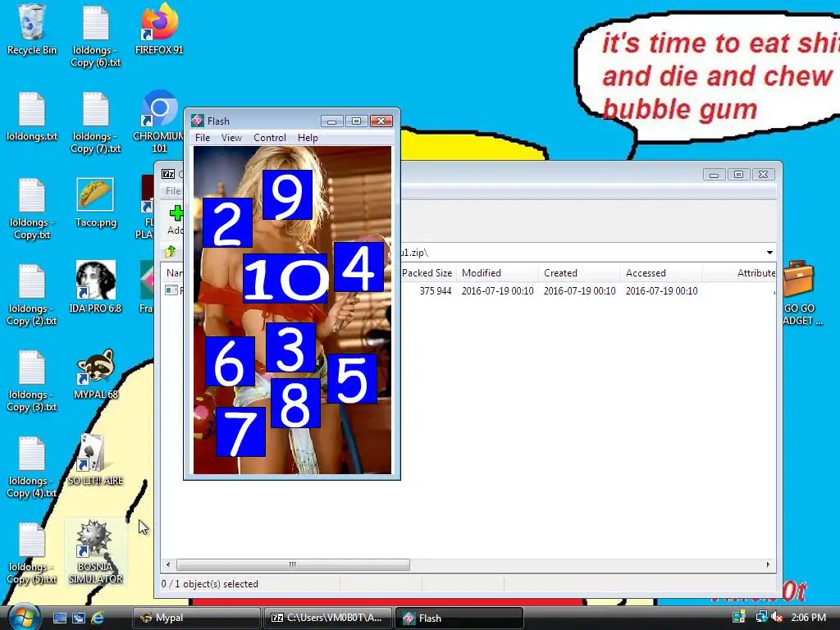
Task: Click the 2:06 PM taskbar clock
Action: [808, 618]
